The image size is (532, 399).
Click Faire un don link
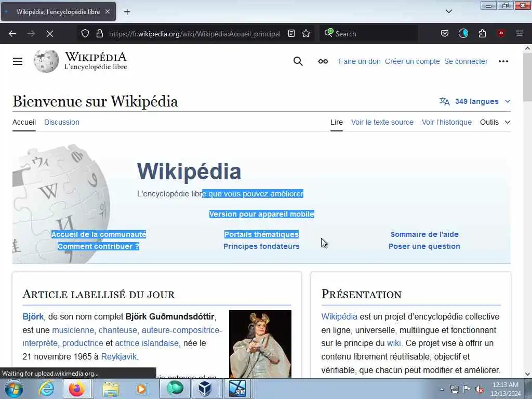[360, 61]
